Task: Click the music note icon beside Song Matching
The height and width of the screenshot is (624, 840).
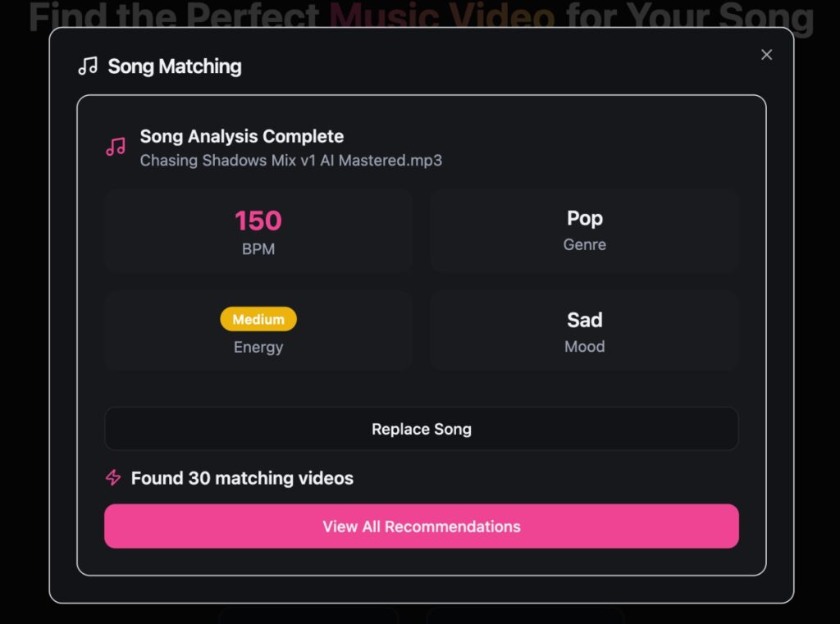Action: click(x=88, y=66)
